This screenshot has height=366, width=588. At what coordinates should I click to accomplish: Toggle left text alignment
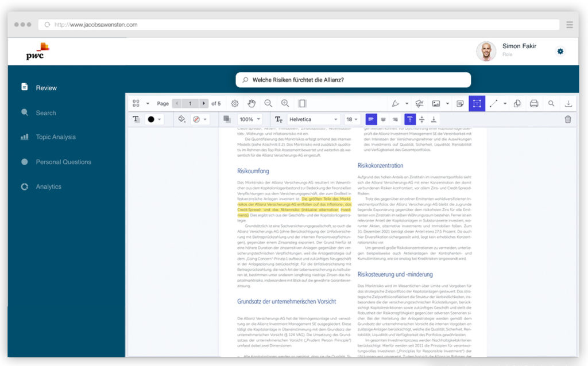coord(371,119)
